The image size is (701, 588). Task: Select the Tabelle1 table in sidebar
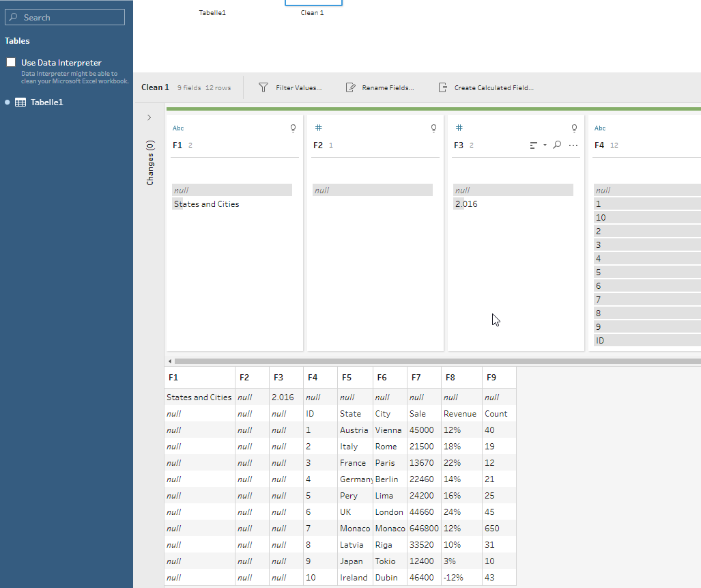click(x=46, y=102)
